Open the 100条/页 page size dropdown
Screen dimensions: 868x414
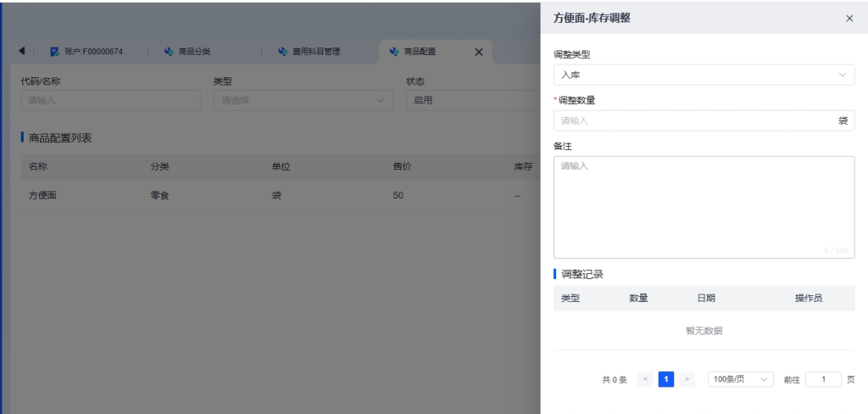pyautogui.click(x=740, y=379)
